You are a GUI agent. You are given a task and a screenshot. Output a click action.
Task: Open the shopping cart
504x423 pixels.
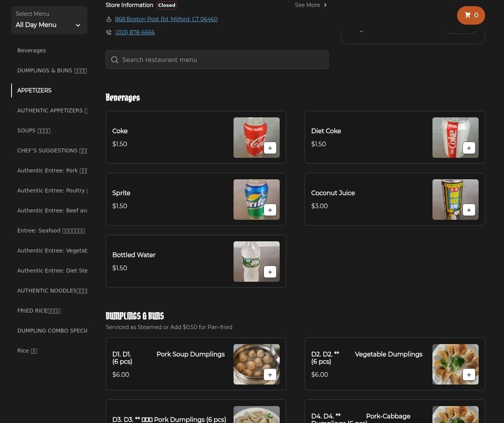(x=471, y=15)
